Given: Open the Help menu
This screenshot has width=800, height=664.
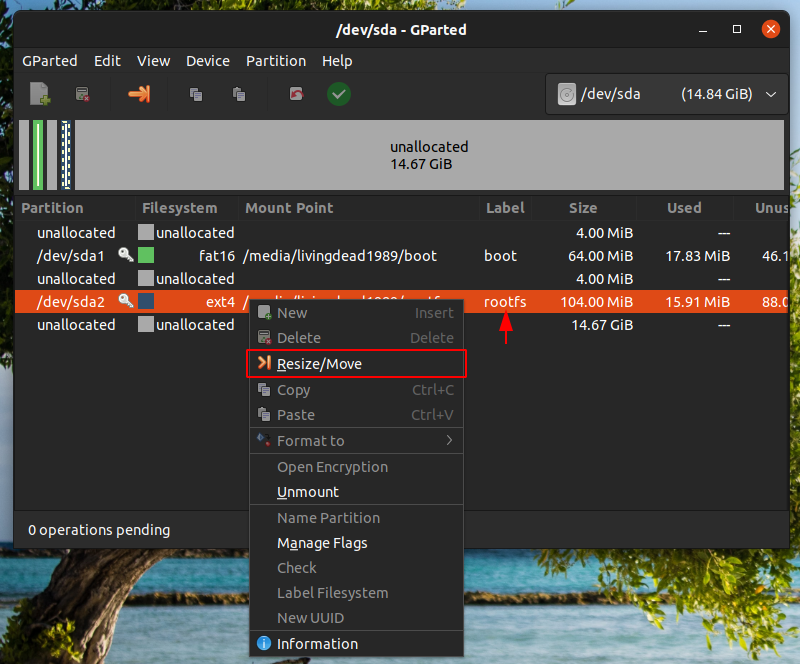Looking at the screenshot, I should [x=337, y=61].
